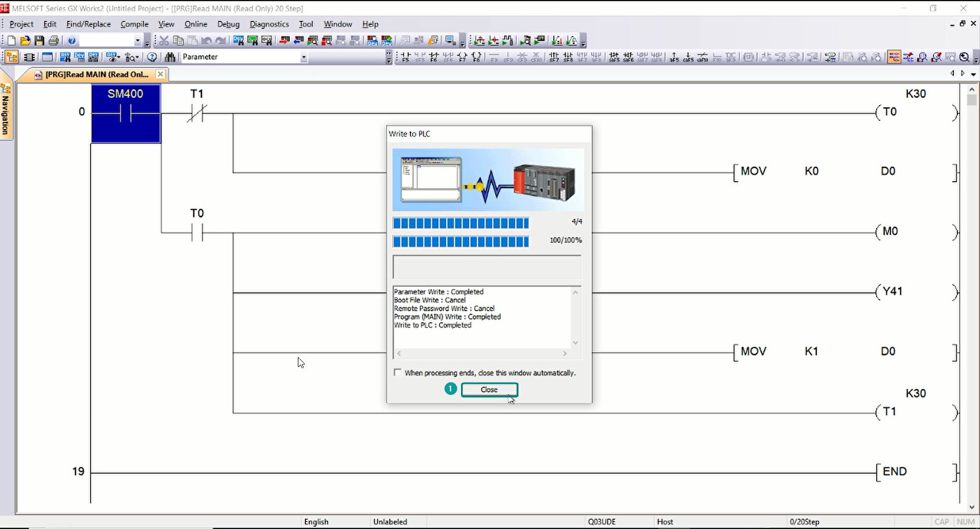
Task: Insert an open contact with the F5 icon
Action: click(x=405, y=57)
